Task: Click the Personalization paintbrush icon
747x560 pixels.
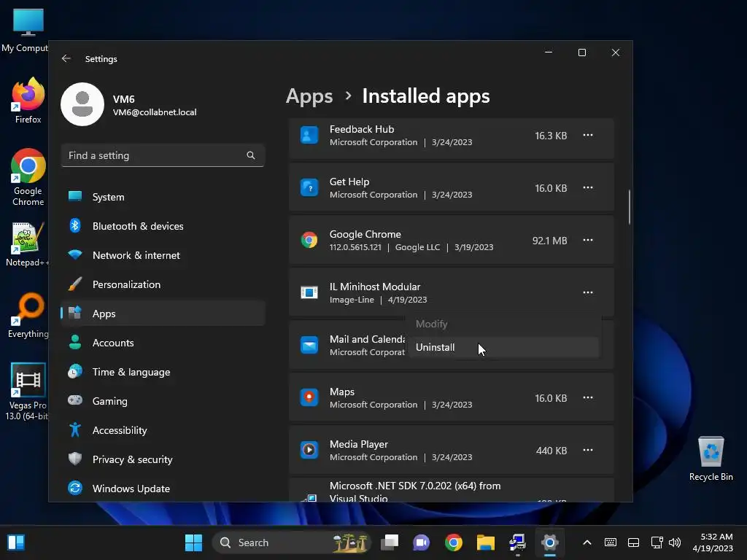Action: tap(75, 284)
